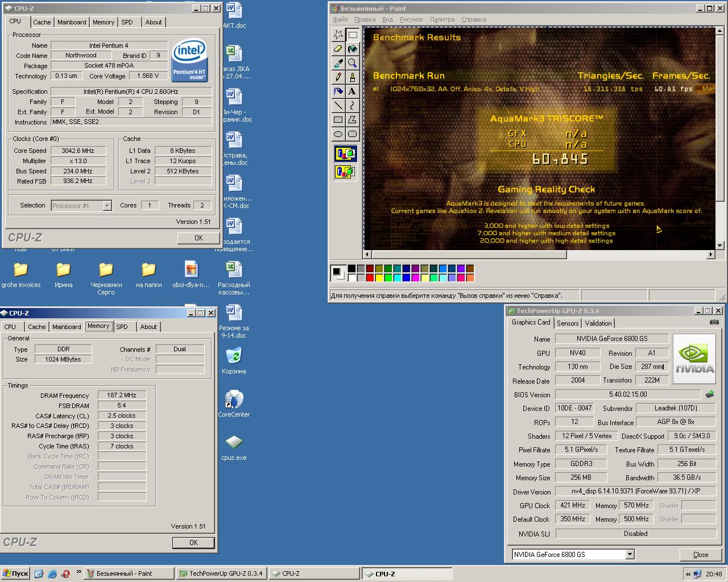Click OK in the CPU-Z Memory window
The width and height of the screenshot is (728, 582).
[x=193, y=543]
